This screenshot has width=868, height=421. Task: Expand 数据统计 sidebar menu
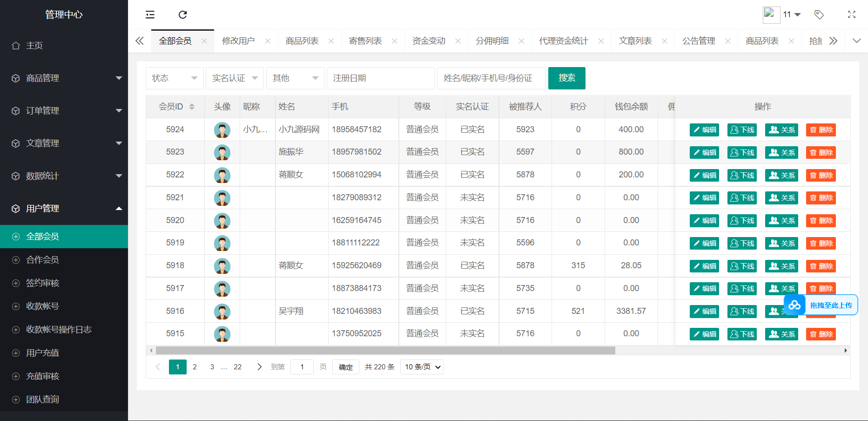[64, 176]
